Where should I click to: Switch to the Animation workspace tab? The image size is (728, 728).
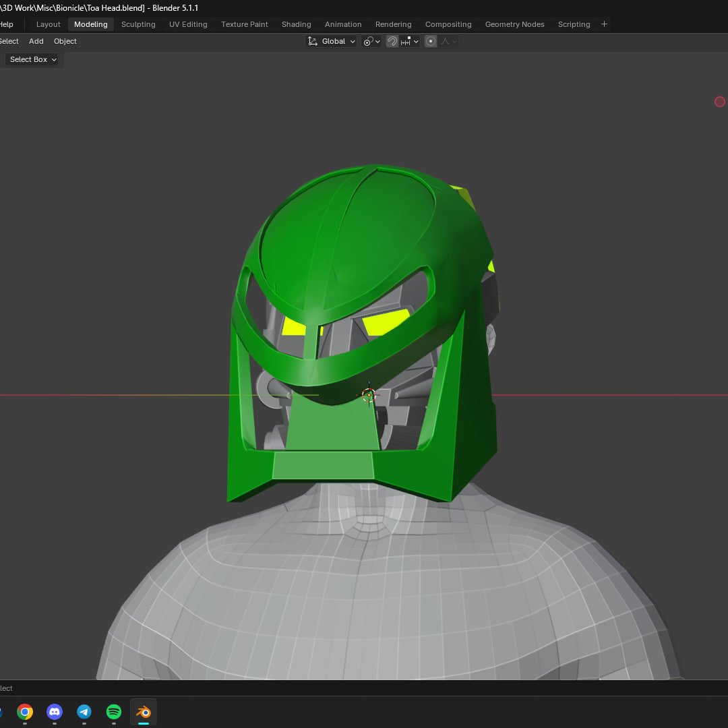point(343,24)
